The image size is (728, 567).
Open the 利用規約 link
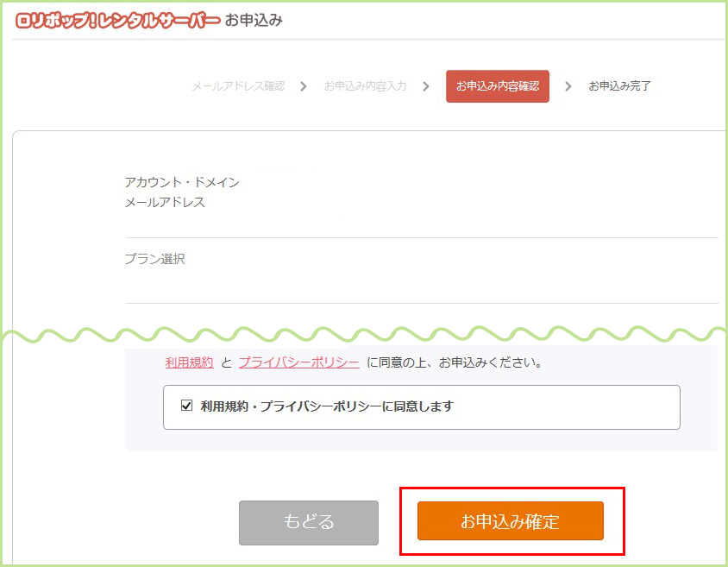point(188,362)
